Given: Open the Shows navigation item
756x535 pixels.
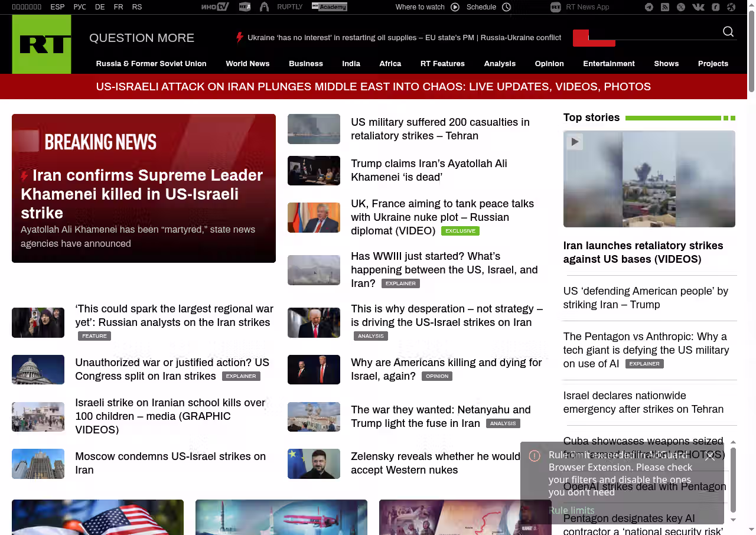Looking at the screenshot, I should pos(666,64).
